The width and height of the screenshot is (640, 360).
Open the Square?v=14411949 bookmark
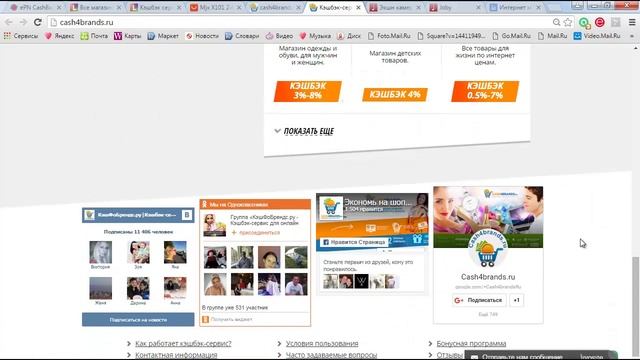[451, 36]
